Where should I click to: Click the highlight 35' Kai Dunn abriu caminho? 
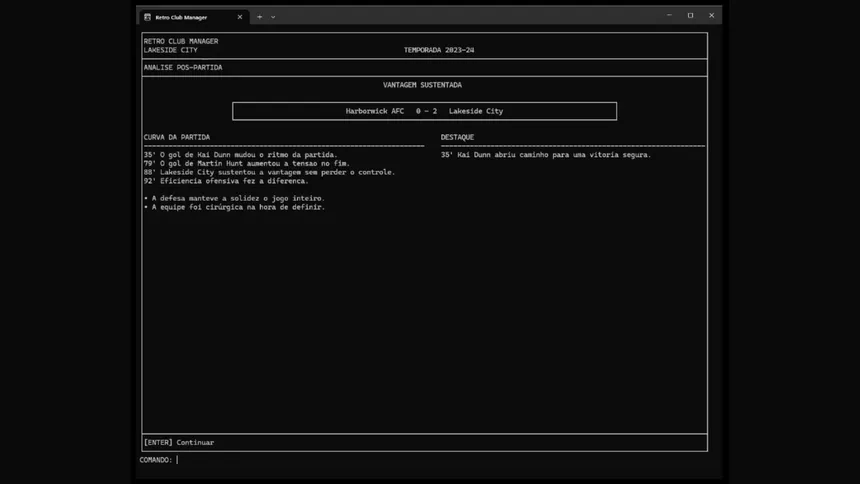[x=546, y=155]
